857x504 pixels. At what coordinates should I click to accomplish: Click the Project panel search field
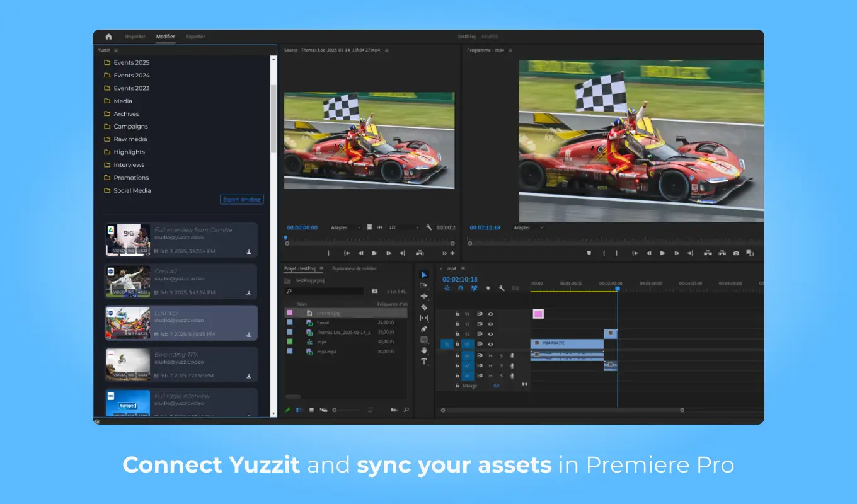click(x=325, y=291)
